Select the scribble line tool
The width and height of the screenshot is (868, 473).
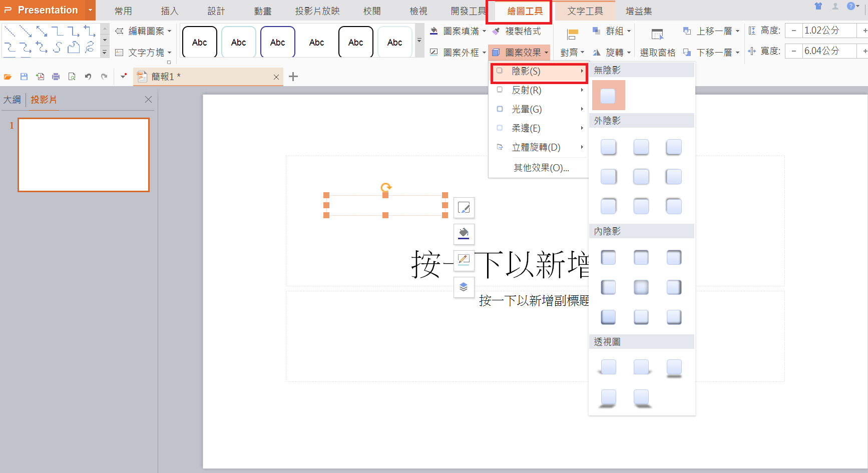90,48
